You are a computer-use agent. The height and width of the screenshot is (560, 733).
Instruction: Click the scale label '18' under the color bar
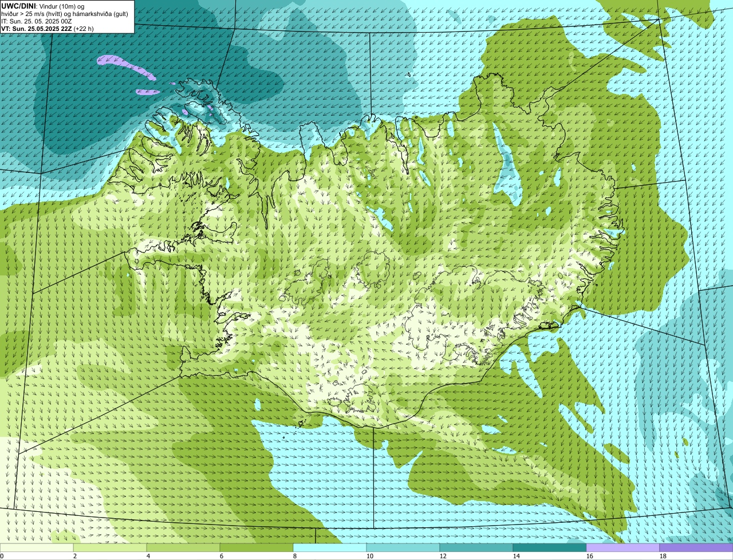(663, 556)
